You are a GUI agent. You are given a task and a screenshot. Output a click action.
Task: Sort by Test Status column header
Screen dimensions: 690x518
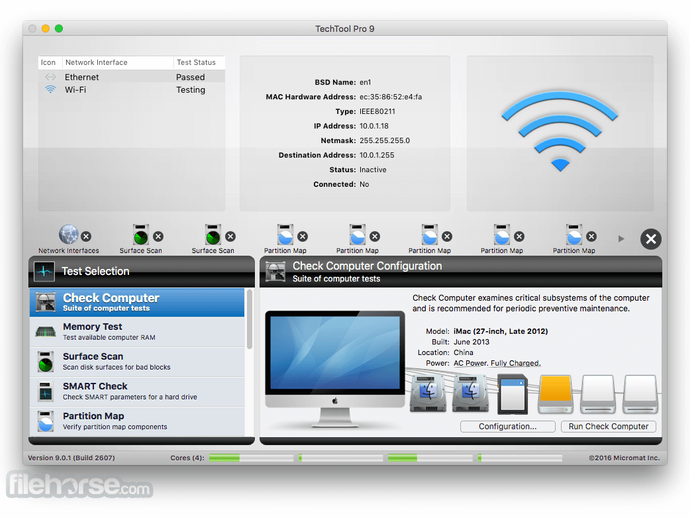point(199,62)
